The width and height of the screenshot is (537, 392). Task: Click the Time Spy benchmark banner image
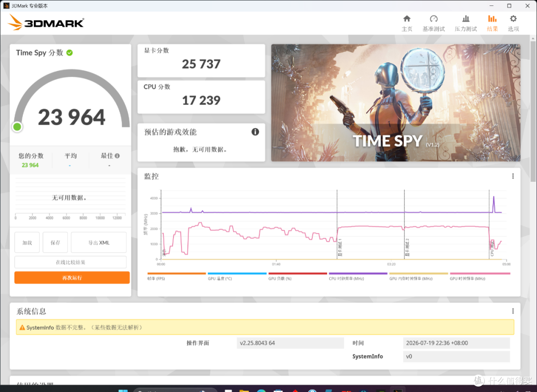click(396, 103)
